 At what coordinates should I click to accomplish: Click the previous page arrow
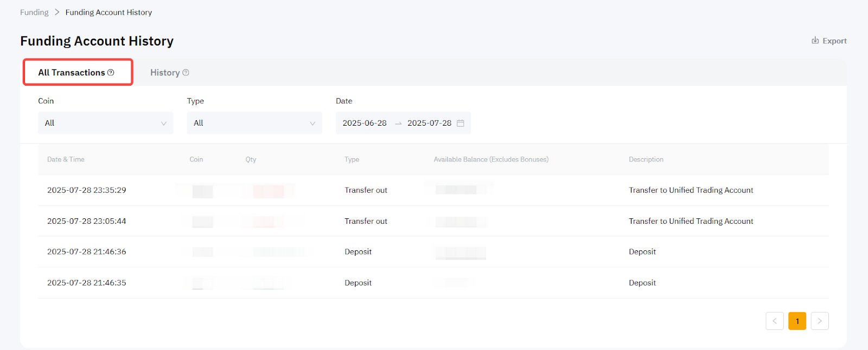coord(774,321)
